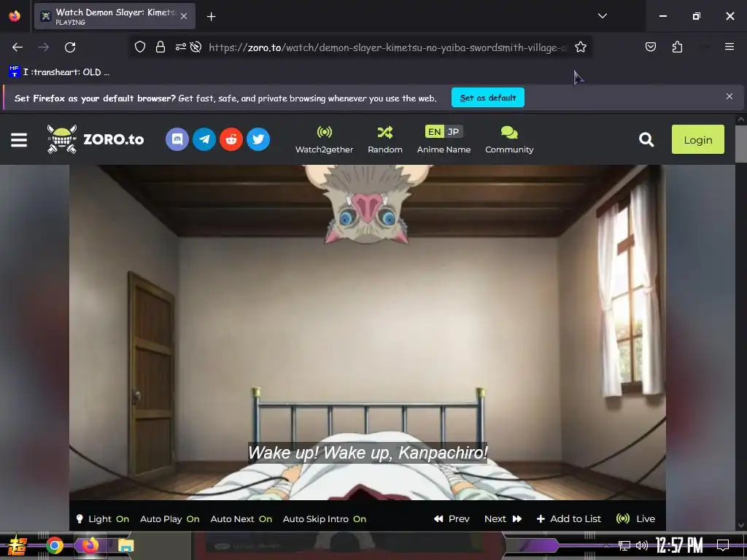Open Watch2gether from the site header
The image size is (747, 560).
click(x=325, y=139)
